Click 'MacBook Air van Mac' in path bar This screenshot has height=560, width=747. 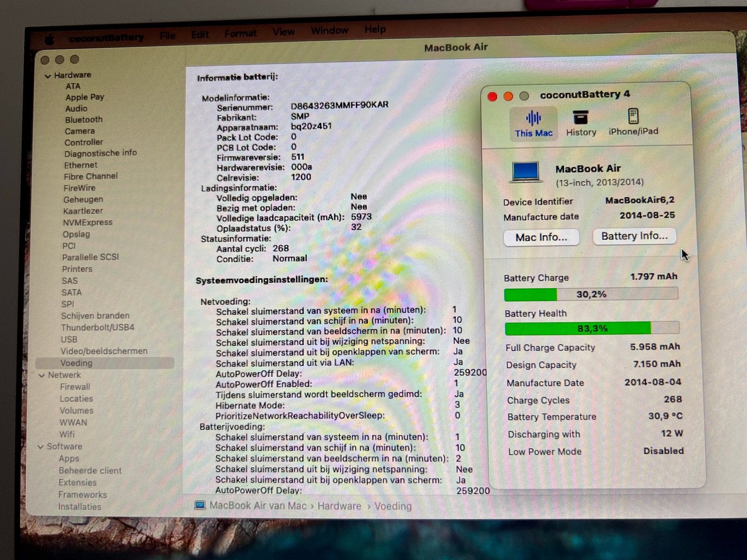[258, 505]
